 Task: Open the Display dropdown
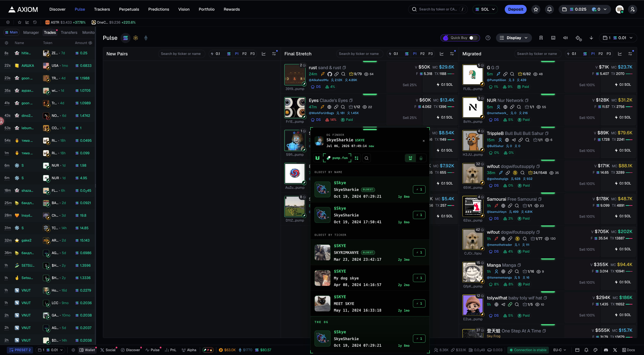pyautogui.click(x=514, y=38)
